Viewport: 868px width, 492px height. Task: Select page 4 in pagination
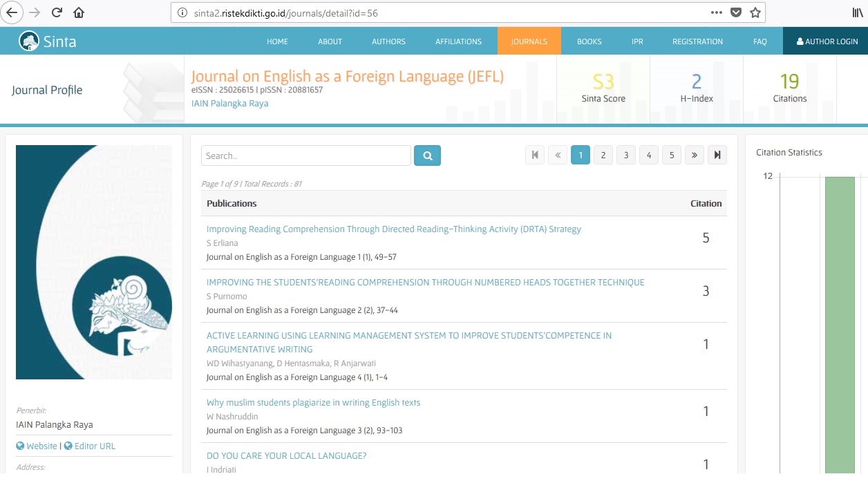click(649, 155)
